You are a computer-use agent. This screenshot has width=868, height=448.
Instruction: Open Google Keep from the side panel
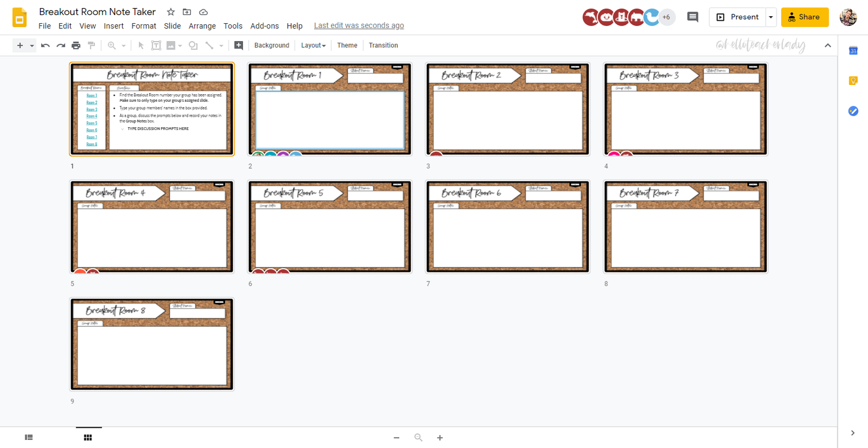[x=852, y=80]
